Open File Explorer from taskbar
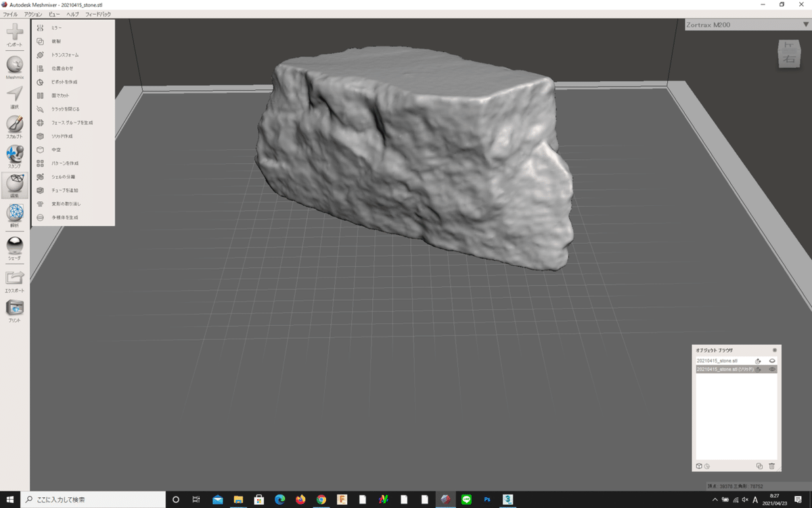 238,499
